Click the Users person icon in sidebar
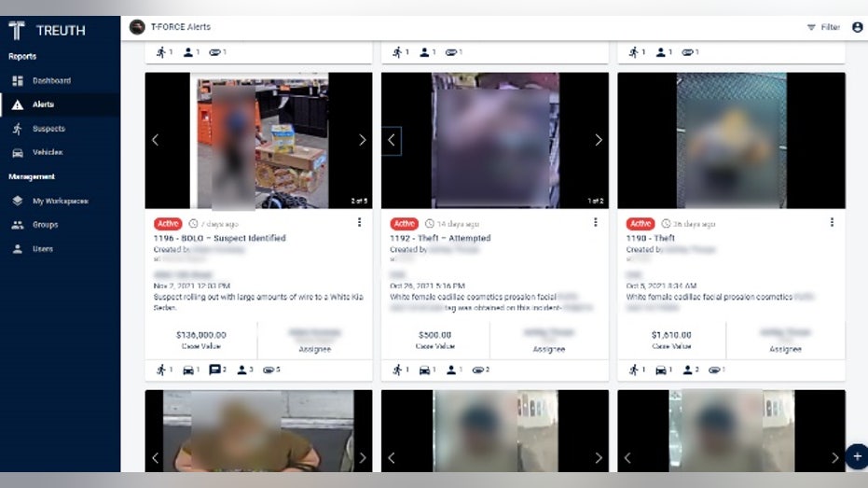This screenshot has width=868, height=488. pyautogui.click(x=18, y=249)
